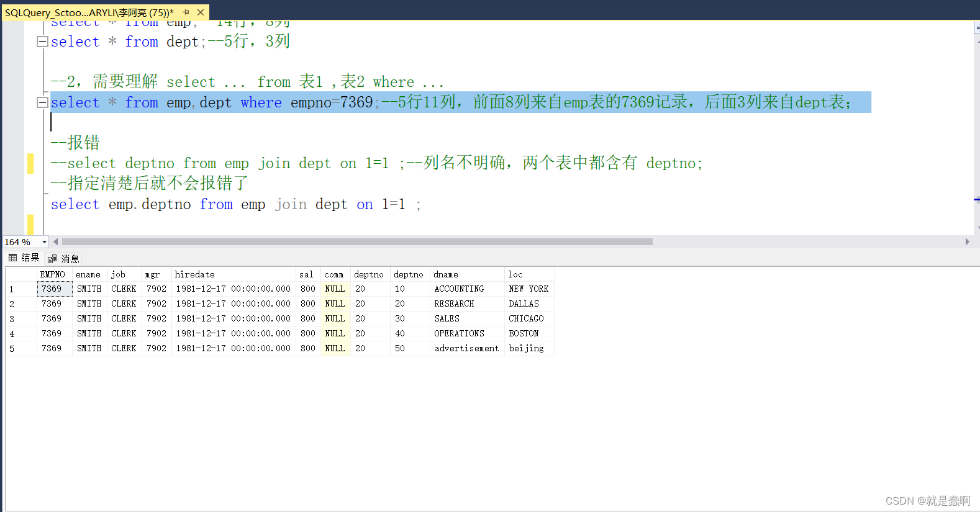980x512 pixels.
Task: Open the 164 % zoom dropdown
Action: coord(44,242)
